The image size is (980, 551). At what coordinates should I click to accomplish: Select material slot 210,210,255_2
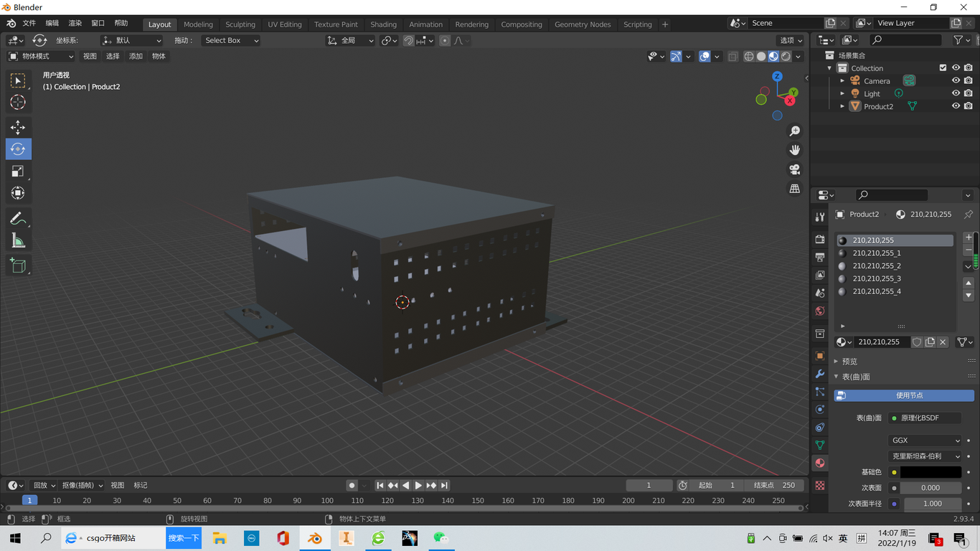pyautogui.click(x=895, y=266)
